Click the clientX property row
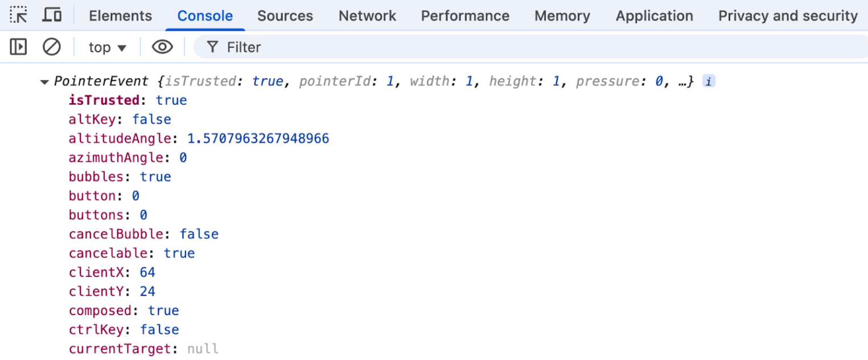This screenshot has width=868, height=360. coord(112,272)
